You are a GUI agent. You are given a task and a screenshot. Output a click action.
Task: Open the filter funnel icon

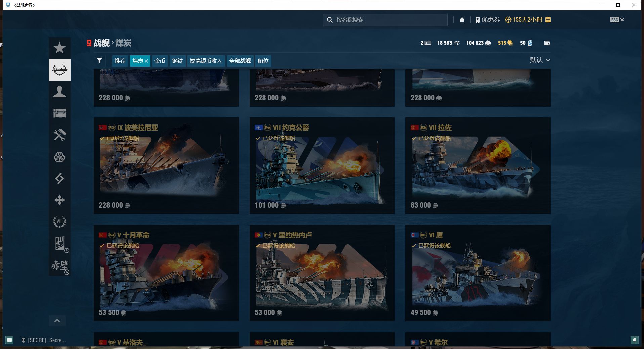[99, 61]
